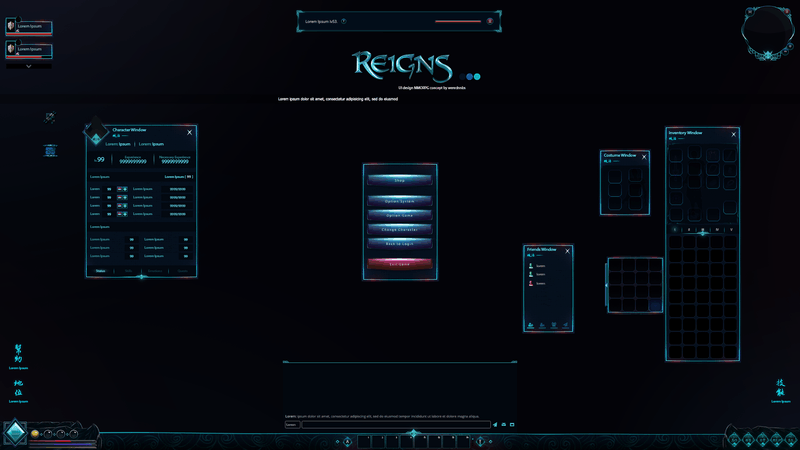
Task: Open the Lorem channel dropdown in the chat
Action: pos(292,424)
